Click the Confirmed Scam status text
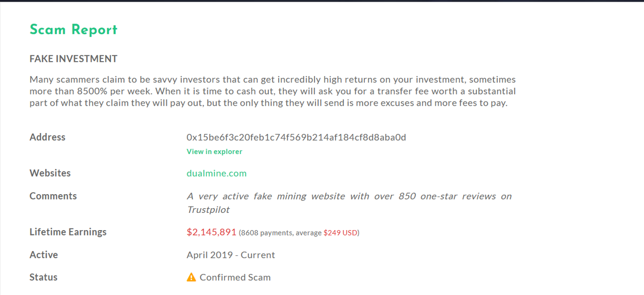Viewport: 644px width, 295px height. [x=235, y=277]
